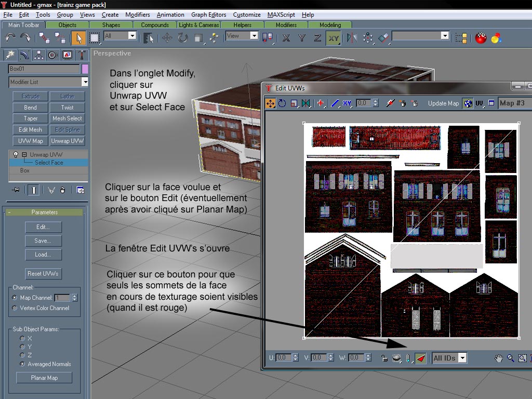Collapse the Parameters rollout
The width and height of the screenshot is (532, 399).
pyautogui.click(x=44, y=212)
